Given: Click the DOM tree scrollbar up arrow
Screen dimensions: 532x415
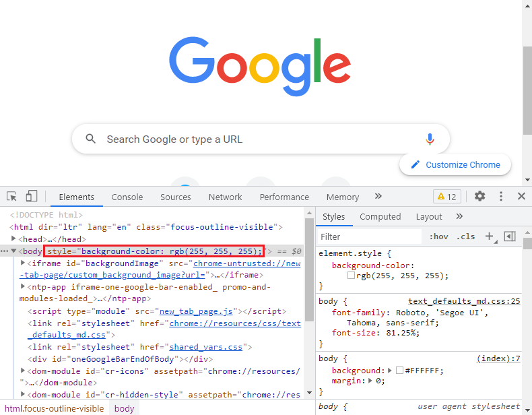Looking at the screenshot, I should click(309, 213).
